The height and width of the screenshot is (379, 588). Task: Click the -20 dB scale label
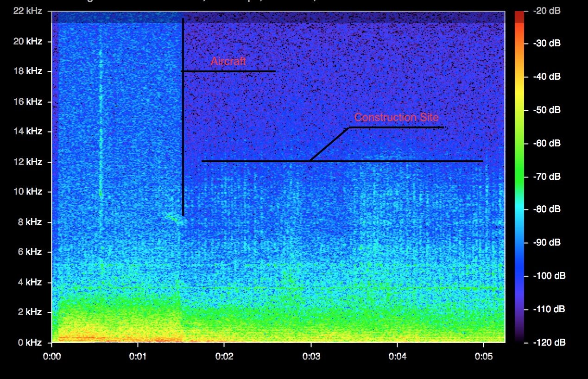coord(548,11)
